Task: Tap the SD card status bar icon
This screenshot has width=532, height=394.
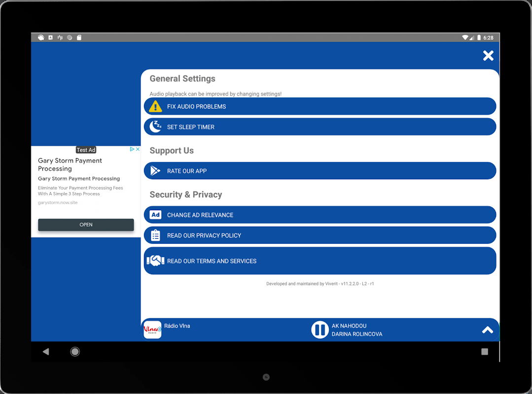Action: point(79,37)
